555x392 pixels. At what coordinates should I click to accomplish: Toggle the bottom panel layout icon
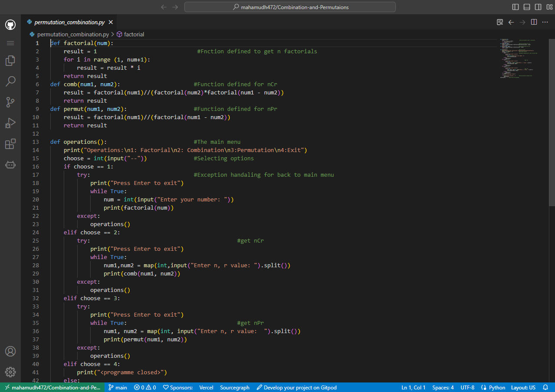527,7
